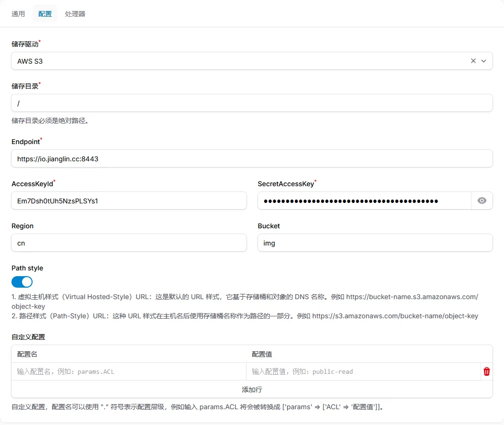The height and width of the screenshot is (425, 504).
Task: Open the 处理器 tab
Action: click(x=75, y=14)
